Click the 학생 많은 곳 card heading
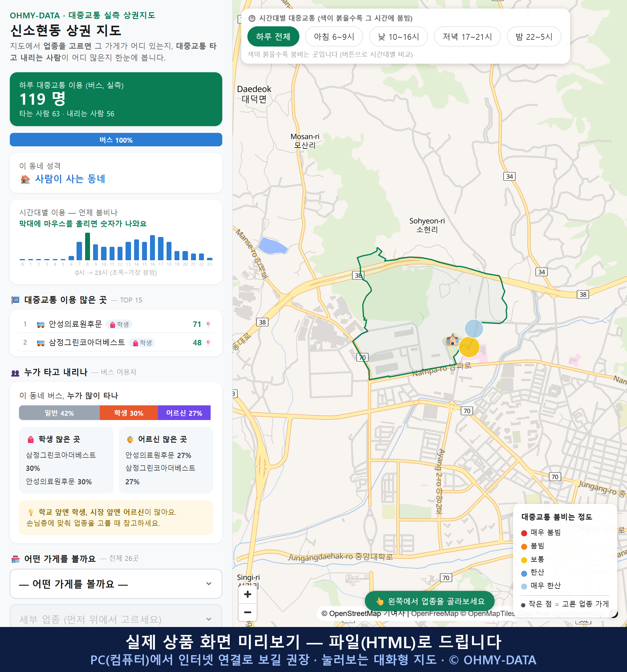The image size is (627, 672). (x=59, y=439)
